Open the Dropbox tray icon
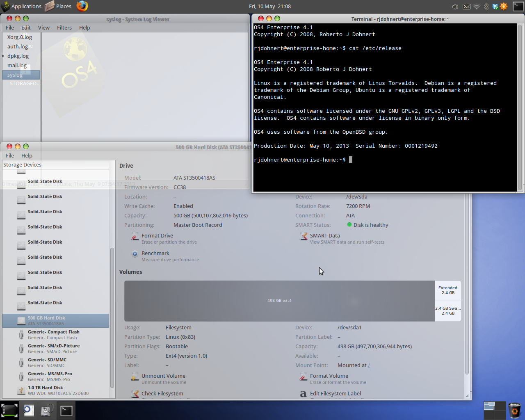This screenshot has height=420, width=525. click(495, 7)
